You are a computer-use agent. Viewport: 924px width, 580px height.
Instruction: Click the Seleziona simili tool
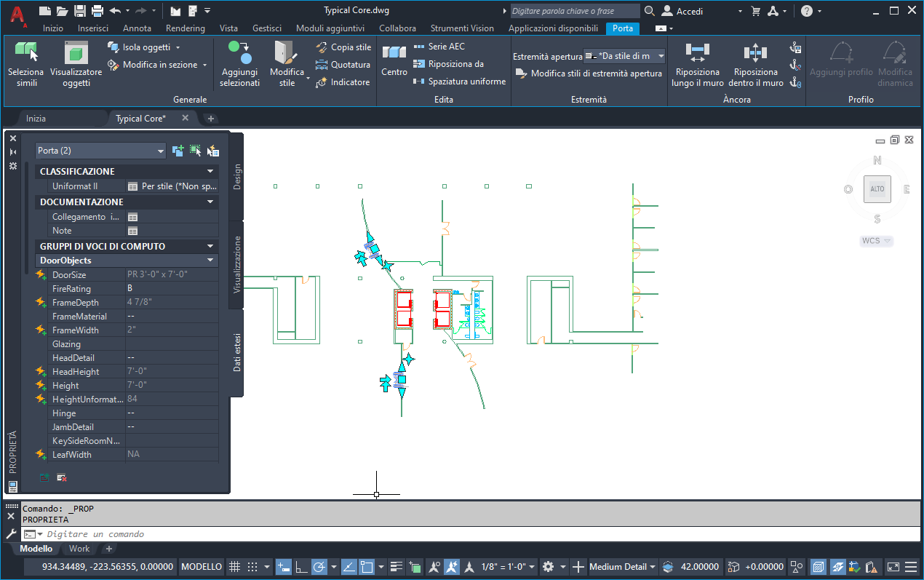(25, 64)
